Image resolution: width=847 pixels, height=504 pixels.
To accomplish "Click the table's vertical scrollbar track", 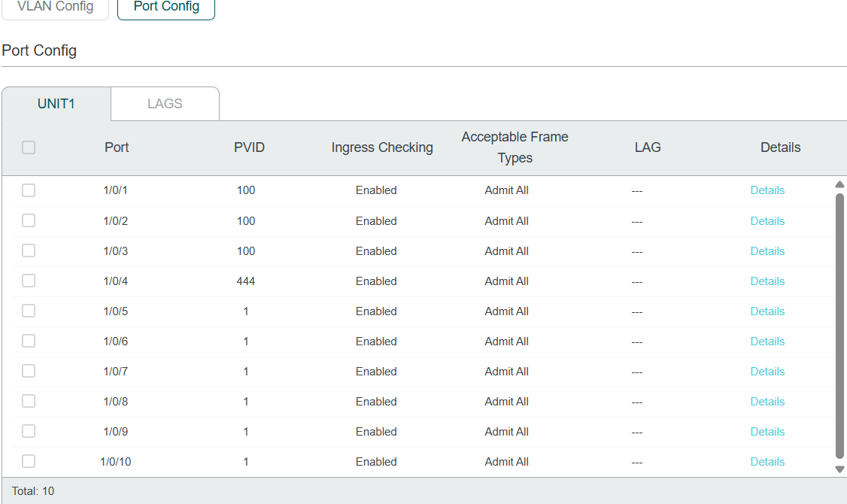I will pyautogui.click(x=840, y=323).
